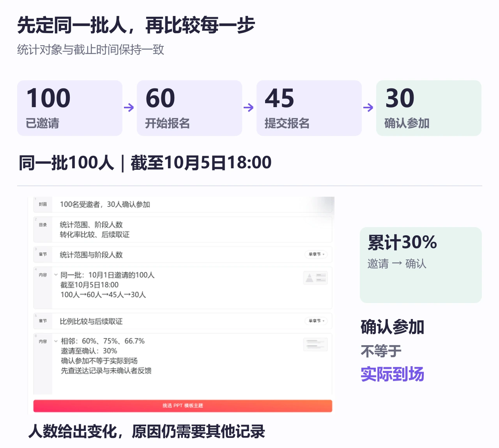
Task: Click the heading 同一批100人｜截至10月5日18:00
Action: (145, 163)
